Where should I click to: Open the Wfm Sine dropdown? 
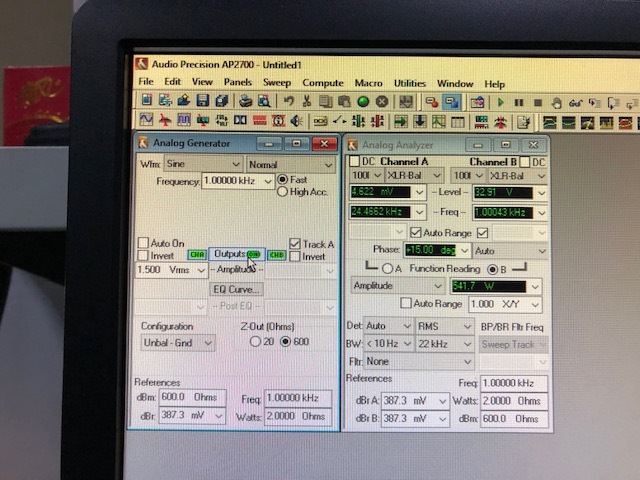tap(203, 164)
